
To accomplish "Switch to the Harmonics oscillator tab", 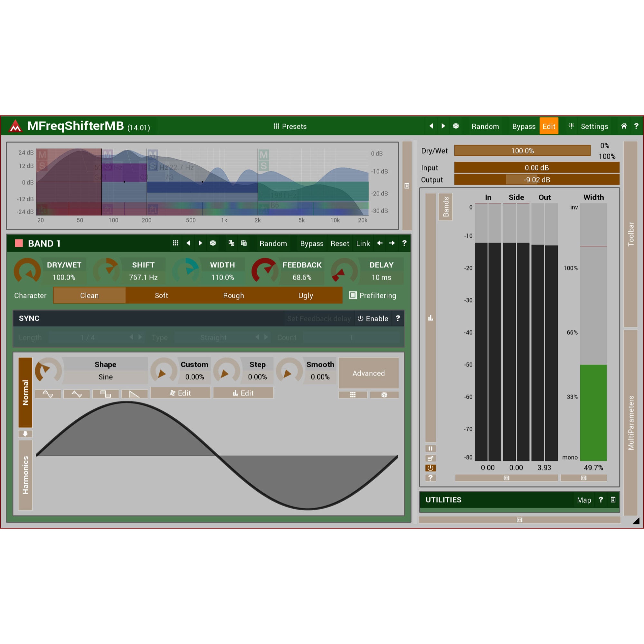I will 25,475.
